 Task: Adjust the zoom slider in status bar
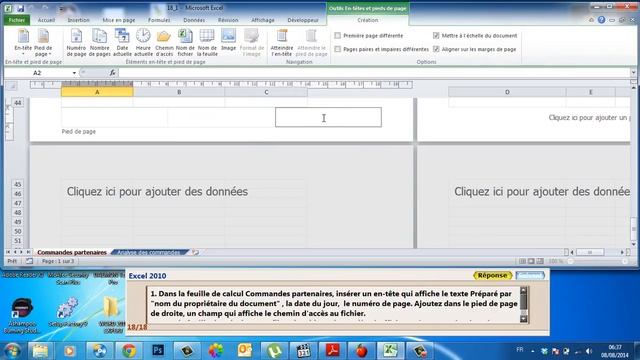[598, 261]
